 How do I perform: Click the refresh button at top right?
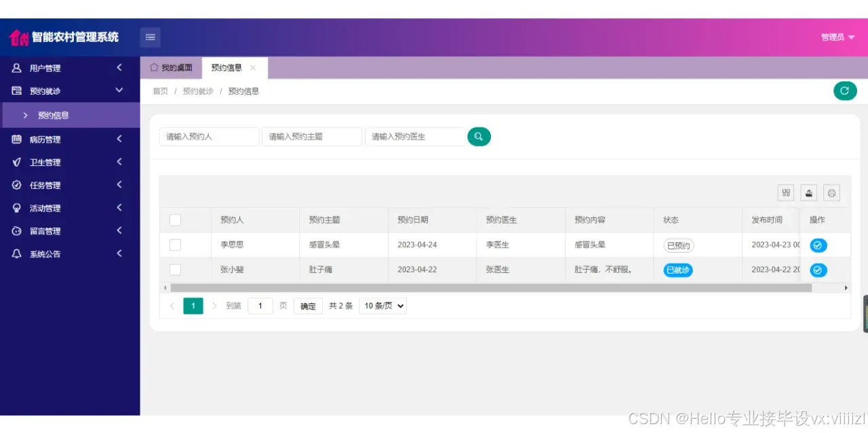coord(845,90)
